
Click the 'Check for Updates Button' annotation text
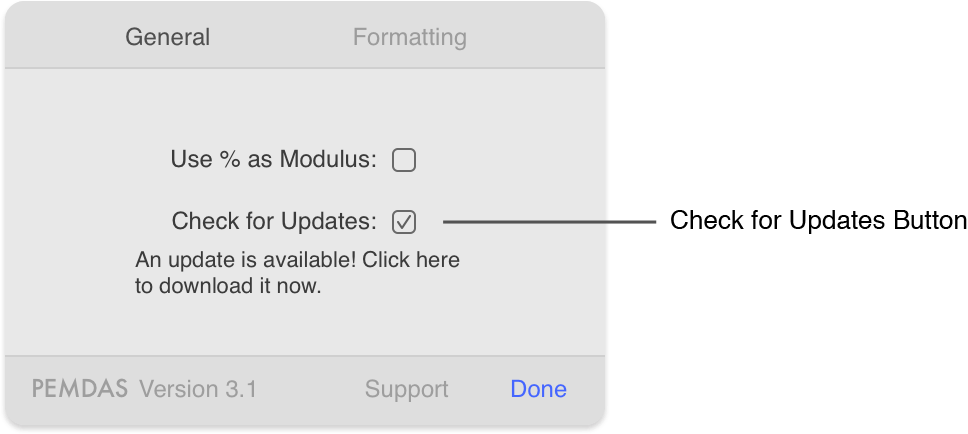[x=818, y=220]
